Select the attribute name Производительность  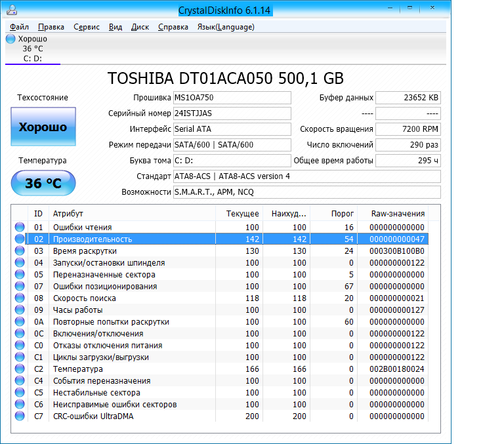coord(93,239)
